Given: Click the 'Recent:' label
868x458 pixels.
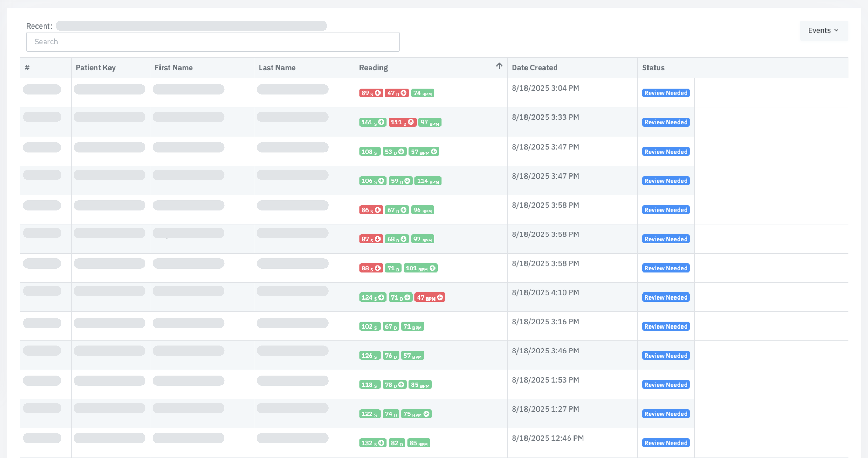Looking at the screenshot, I should [x=39, y=26].
